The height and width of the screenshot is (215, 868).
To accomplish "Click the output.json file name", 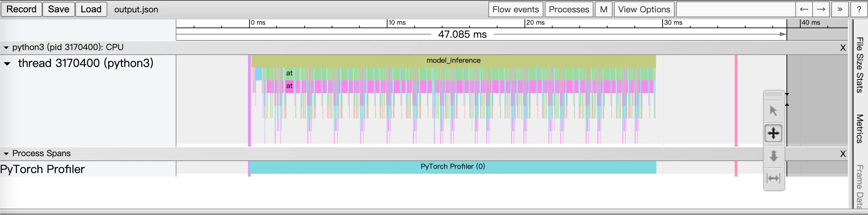I will click(136, 10).
